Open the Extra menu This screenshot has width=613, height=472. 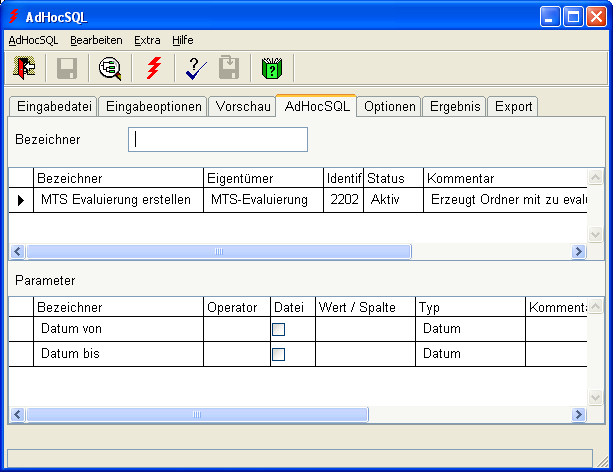(147, 40)
